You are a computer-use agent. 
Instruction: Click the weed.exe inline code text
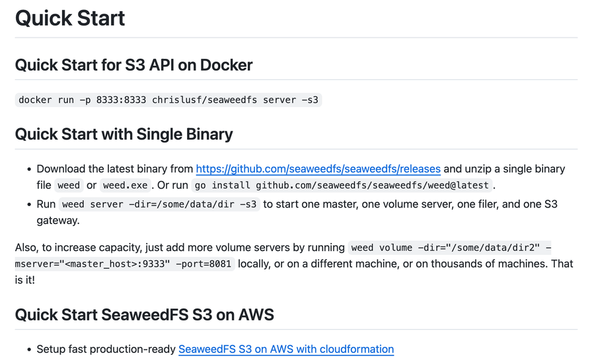click(x=126, y=185)
